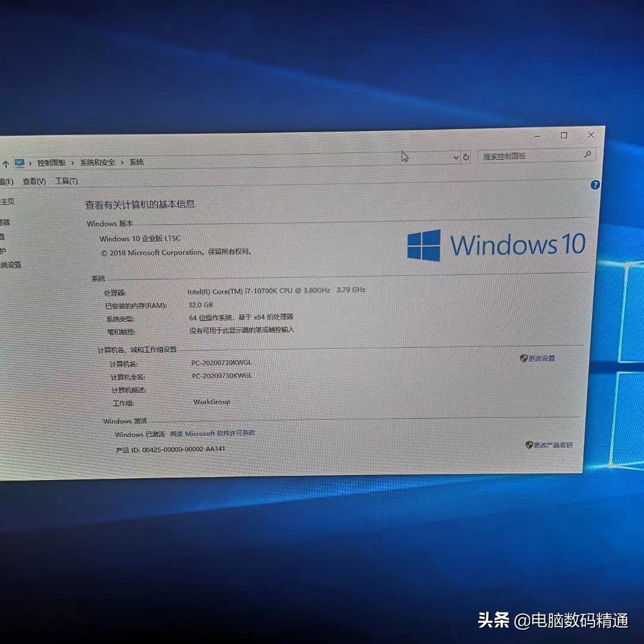Open the partially visible 编辑(E) menu
The height and width of the screenshot is (644, 644).
(x=7, y=181)
